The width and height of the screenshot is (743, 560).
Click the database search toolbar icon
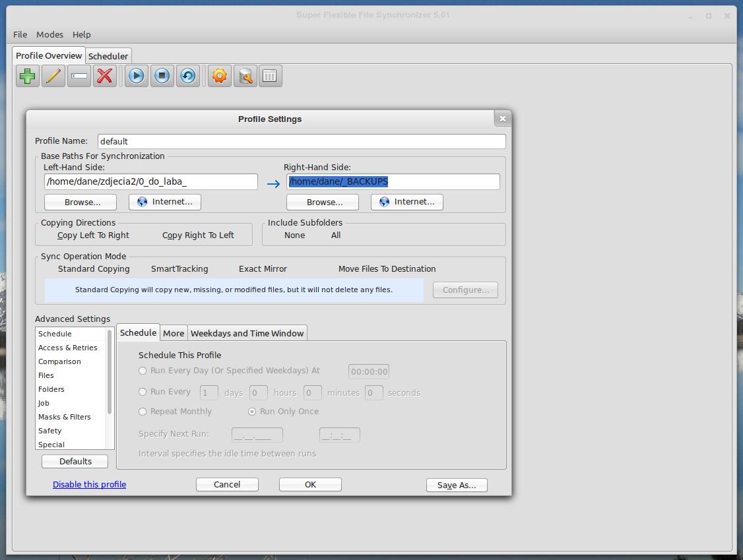[245, 76]
